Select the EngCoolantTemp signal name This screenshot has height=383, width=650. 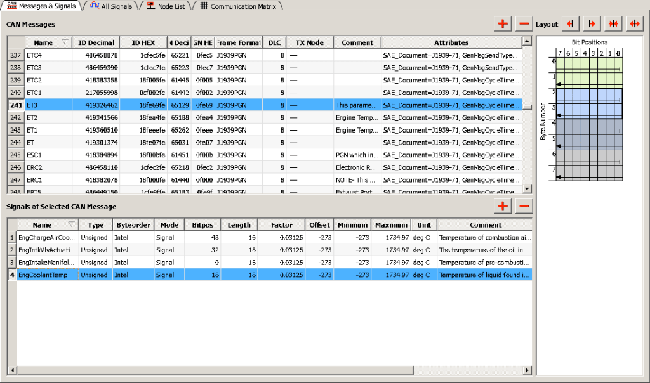coord(48,275)
